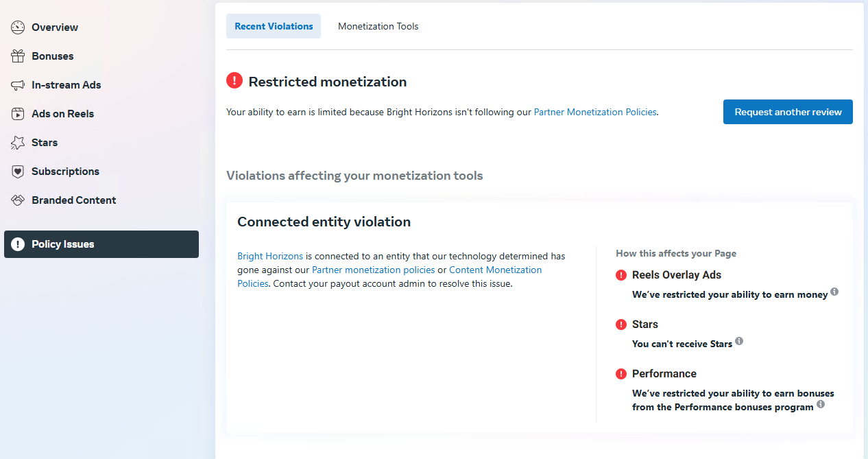The width and height of the screenshot is (868, 459).
Task: Navigate to Subscriptions
Action: pyautogui.click(x=101, y=172)
